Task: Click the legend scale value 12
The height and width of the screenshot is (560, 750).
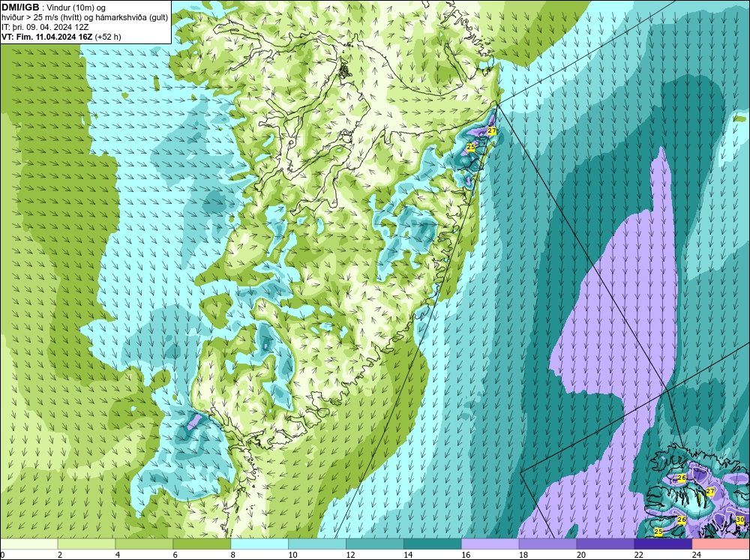Action: [350, 555]
